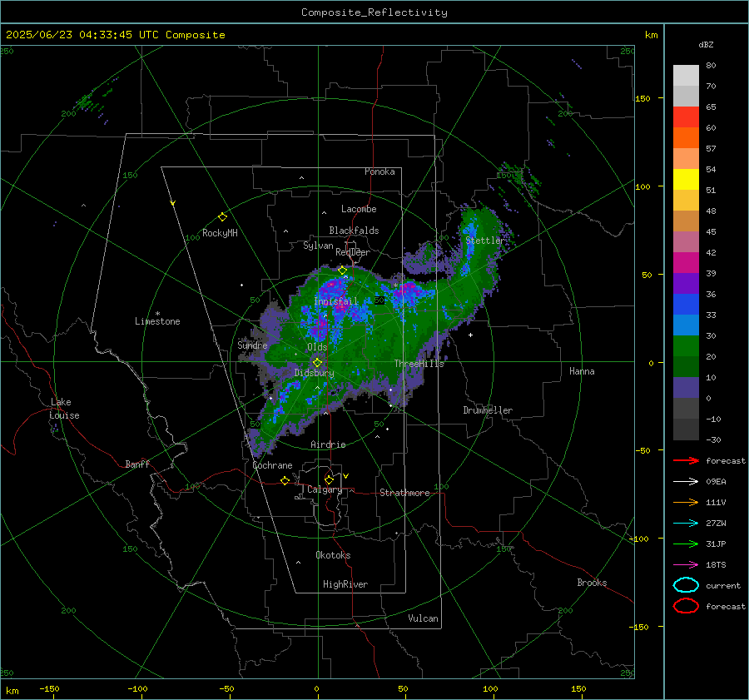Click the Lake Louise label

click(64, 409)
